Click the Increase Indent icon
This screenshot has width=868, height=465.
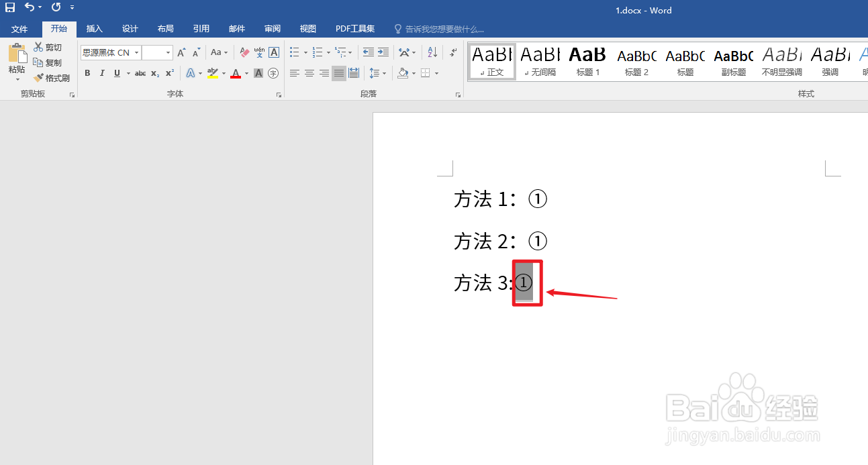pyautogui.click(x=383, y=52)
